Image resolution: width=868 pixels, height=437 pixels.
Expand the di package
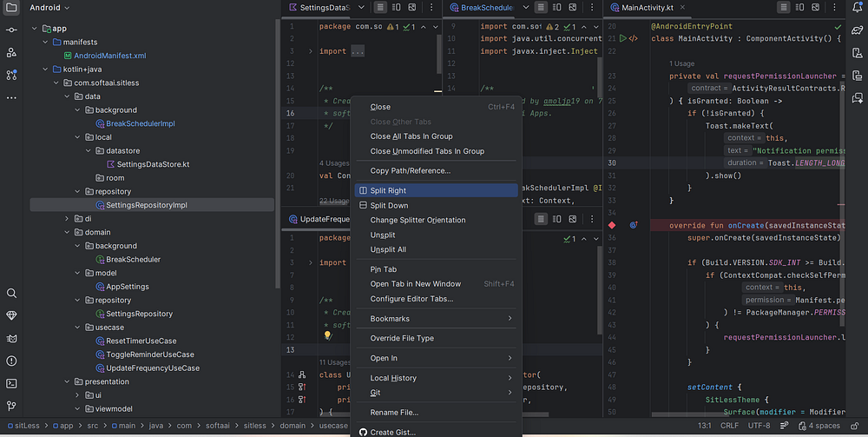click(67, 219)
